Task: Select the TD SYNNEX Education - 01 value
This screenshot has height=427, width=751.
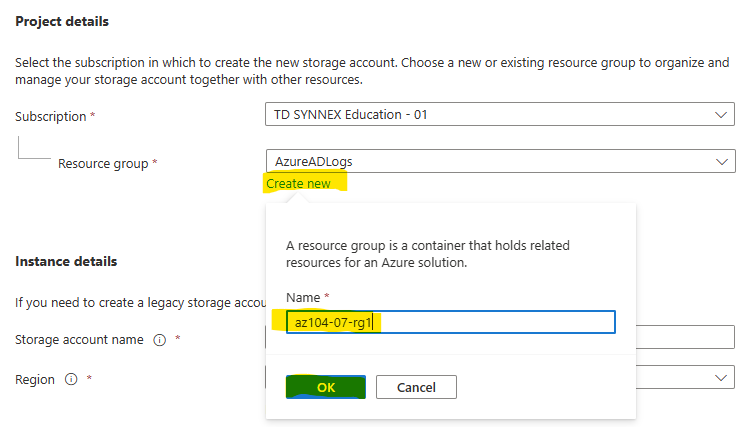Action: point(350,115)
